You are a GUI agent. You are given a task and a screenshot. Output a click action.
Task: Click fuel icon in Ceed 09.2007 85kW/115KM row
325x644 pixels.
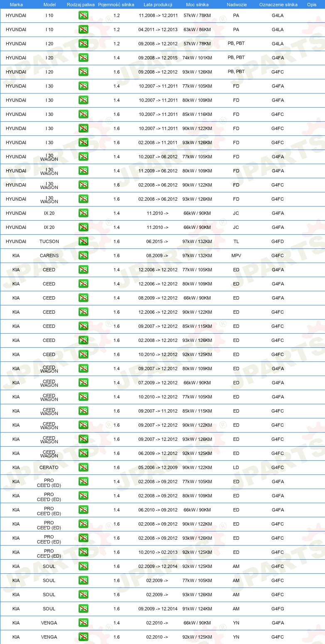click(83, 326)
